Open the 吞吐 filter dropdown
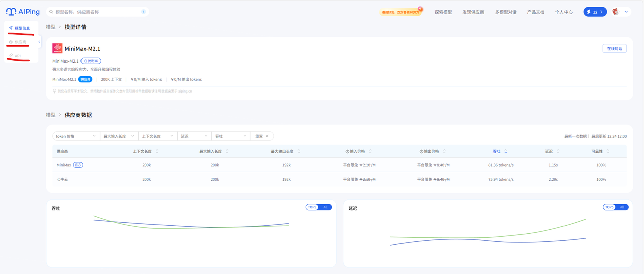This screenshot has height=274, width=644. pyautogui.click(x=231, y=136)
